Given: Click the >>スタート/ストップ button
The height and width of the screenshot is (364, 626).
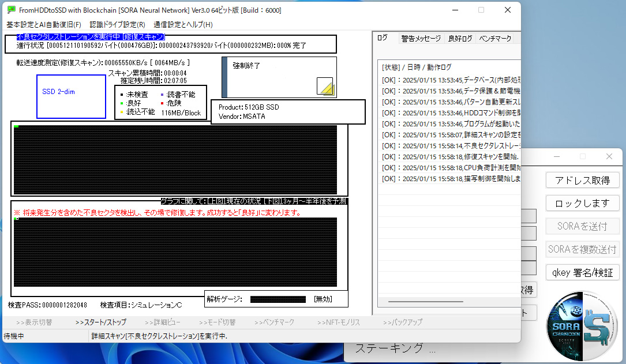Looking at the screenshot, I should 101,322.
